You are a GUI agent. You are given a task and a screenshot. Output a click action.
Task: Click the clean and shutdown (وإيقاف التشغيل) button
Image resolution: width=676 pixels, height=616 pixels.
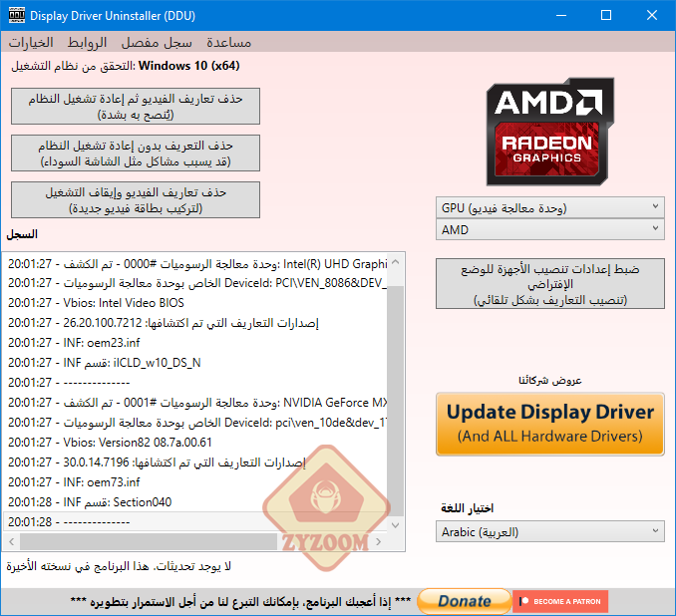tap(136, 199)
